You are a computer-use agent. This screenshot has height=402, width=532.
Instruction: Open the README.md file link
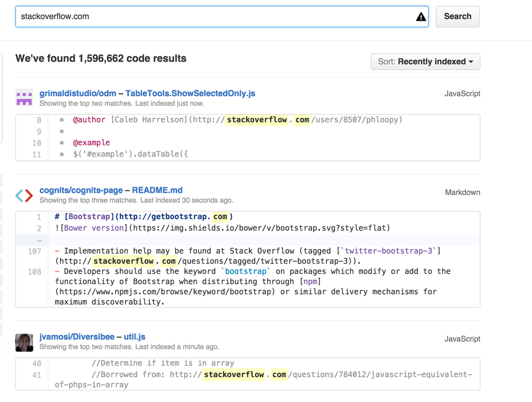[x=157, y=190]
